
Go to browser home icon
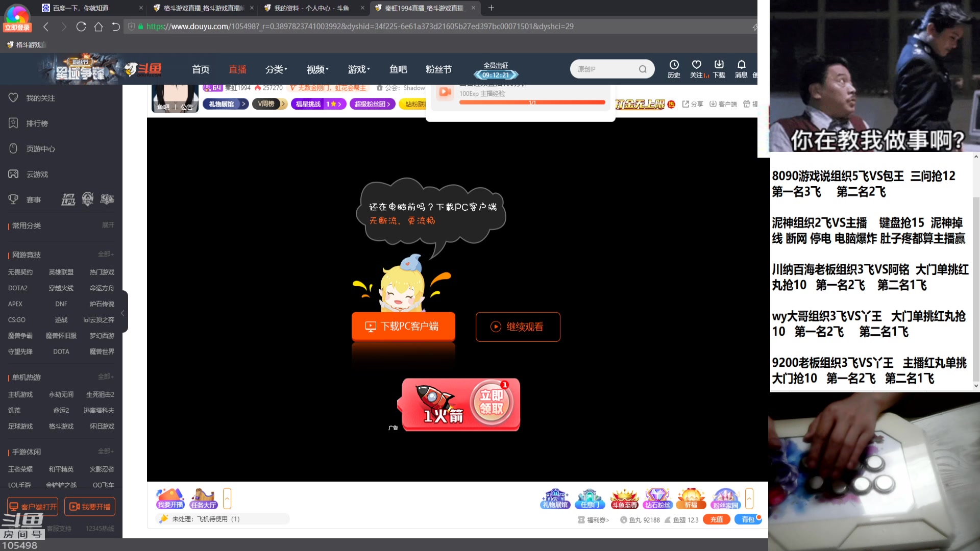tap(99, 27)
